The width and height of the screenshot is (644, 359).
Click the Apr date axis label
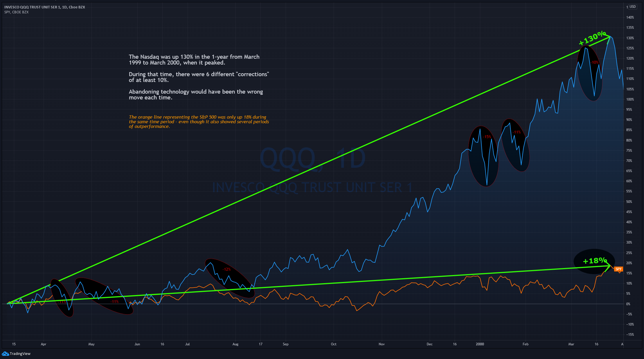pos(44,344)
